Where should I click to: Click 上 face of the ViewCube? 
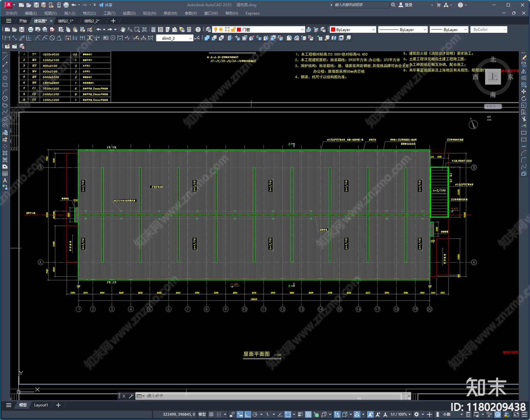click(493, 77)
